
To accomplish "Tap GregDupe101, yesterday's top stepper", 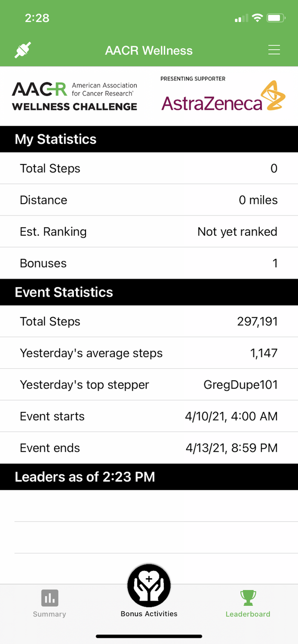I will (240, 385).
